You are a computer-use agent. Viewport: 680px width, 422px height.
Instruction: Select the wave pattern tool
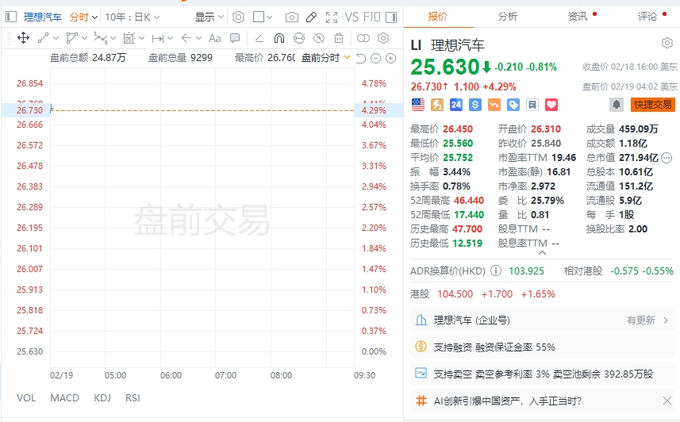pos(100,38)
